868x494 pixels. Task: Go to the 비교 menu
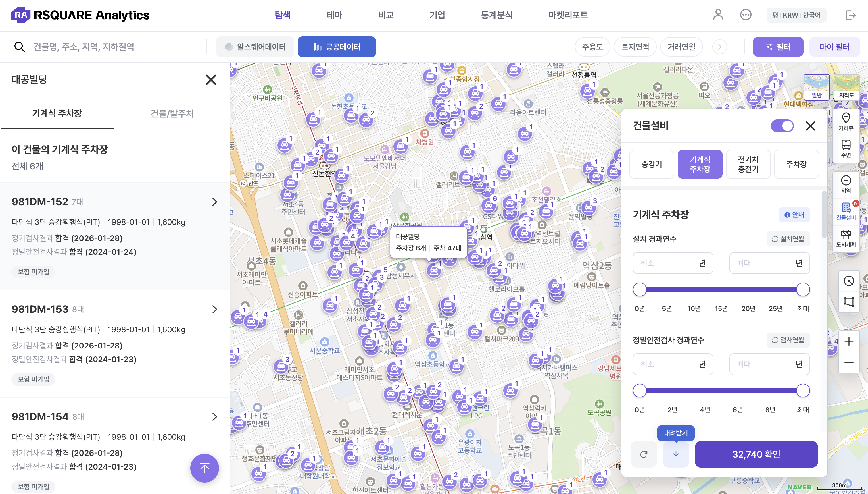click(x=386, y=15)
